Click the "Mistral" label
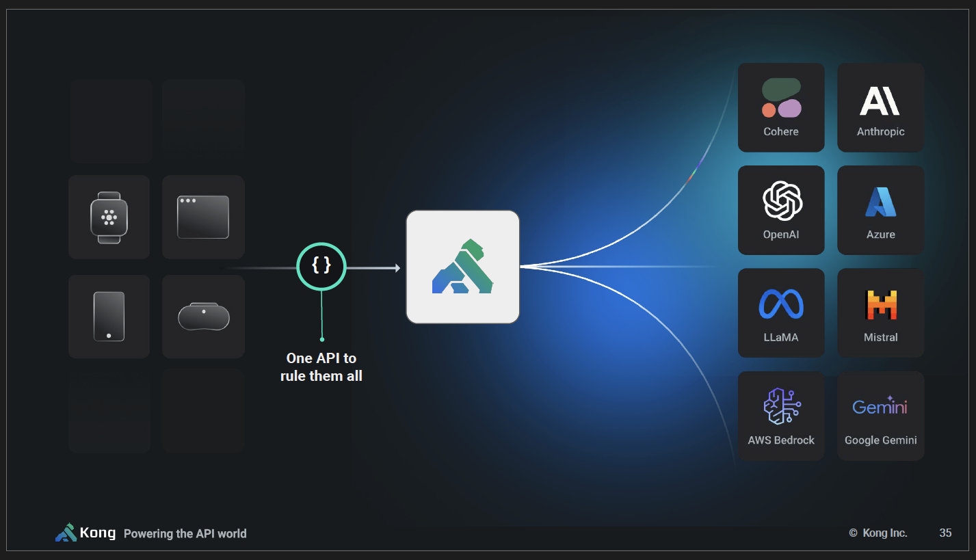This screenshot has width=976, height=560. pos(881,337)
